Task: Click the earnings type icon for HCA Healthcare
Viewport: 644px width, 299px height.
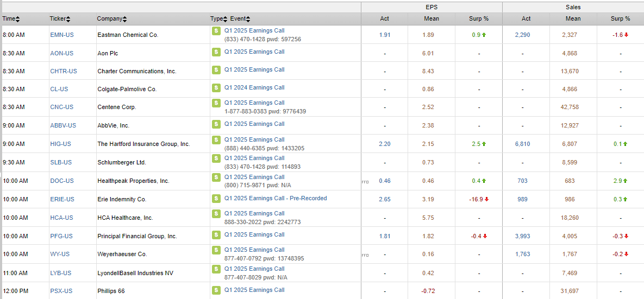Action: 216,214
